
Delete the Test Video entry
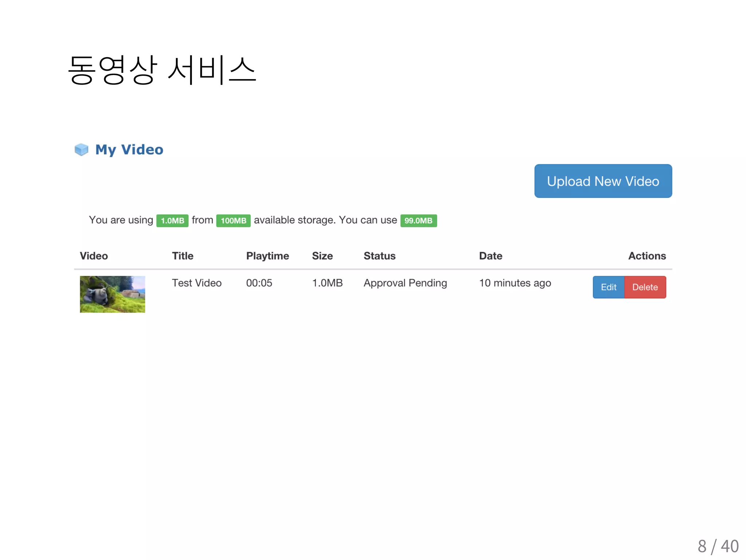(x=645, y=287)
